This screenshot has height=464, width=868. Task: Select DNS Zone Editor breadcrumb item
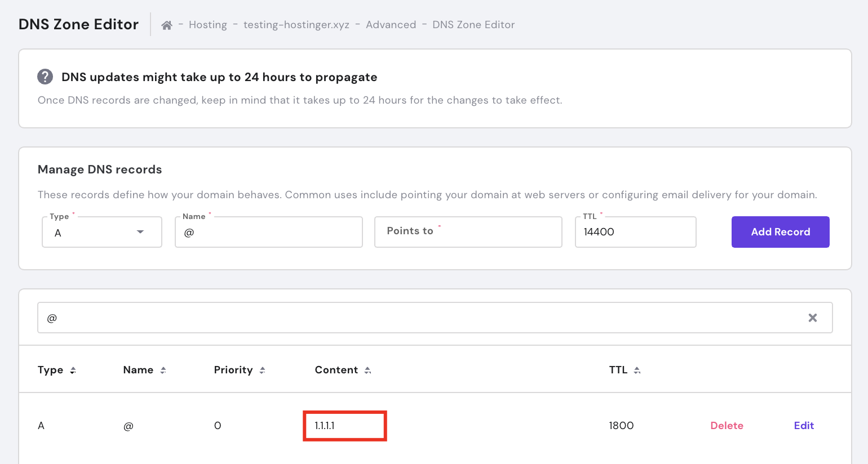473,25
